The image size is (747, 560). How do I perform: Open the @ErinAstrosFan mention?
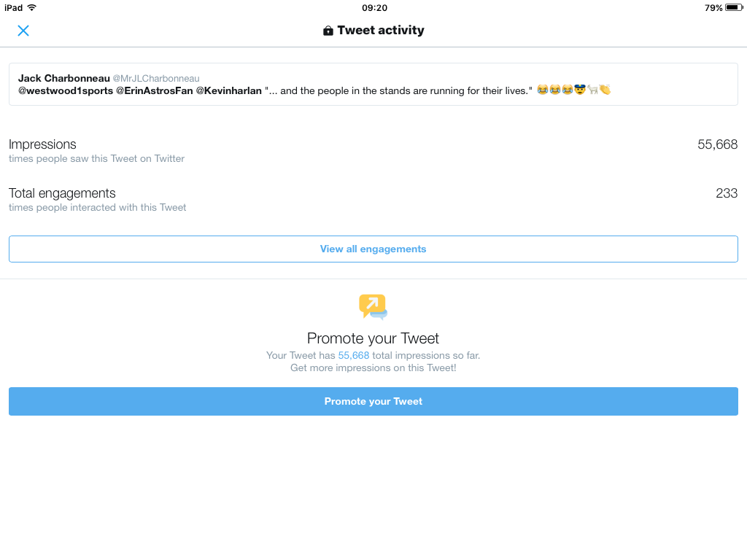tap(155, 90)
